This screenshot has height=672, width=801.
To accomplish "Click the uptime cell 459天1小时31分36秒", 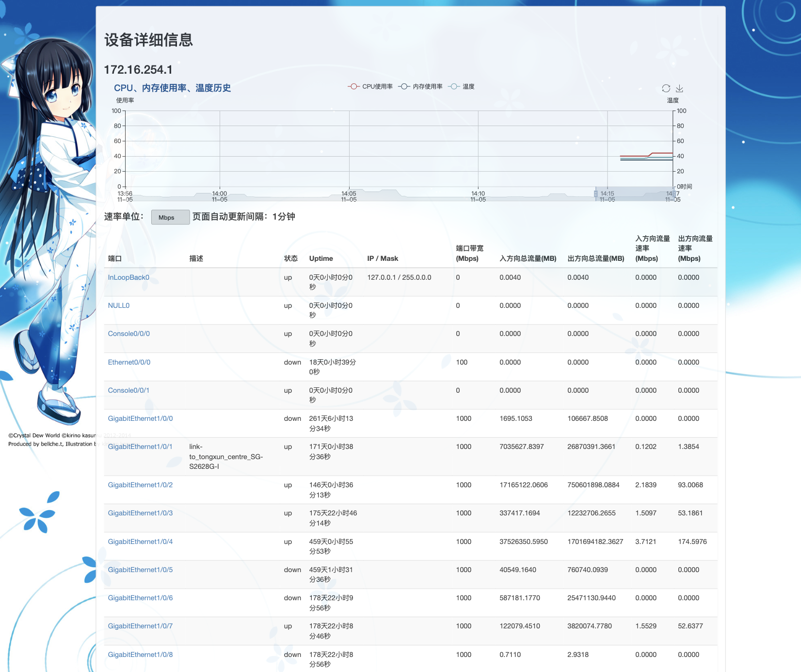I will [x=331, y=575].
